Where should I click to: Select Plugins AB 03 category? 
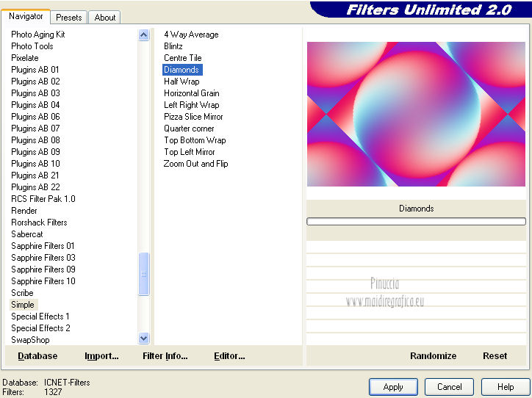click(35, 93)
